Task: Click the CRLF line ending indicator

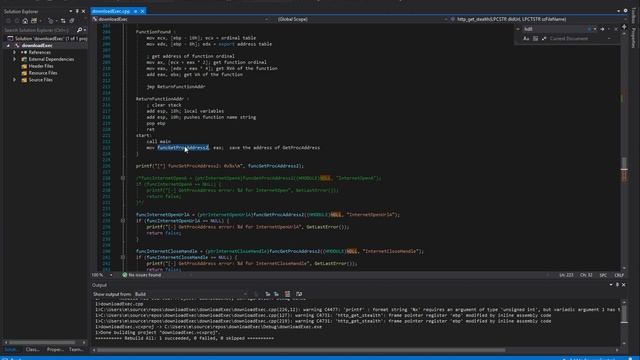Action: point(619,275)
